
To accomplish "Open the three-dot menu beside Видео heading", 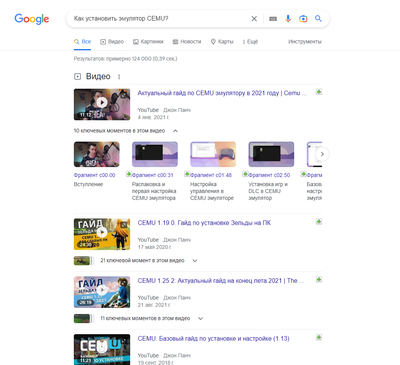I will point(119,77).
